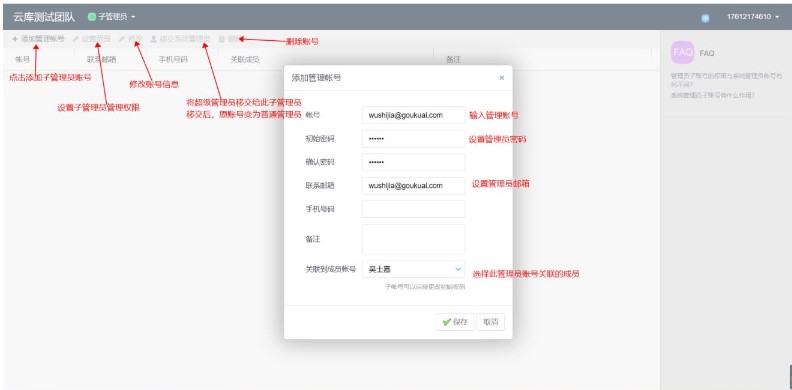This screenshot has height=390, width=792.
Task: Open the 17612174610 account dropdown
Action: (x=753, y=17)
